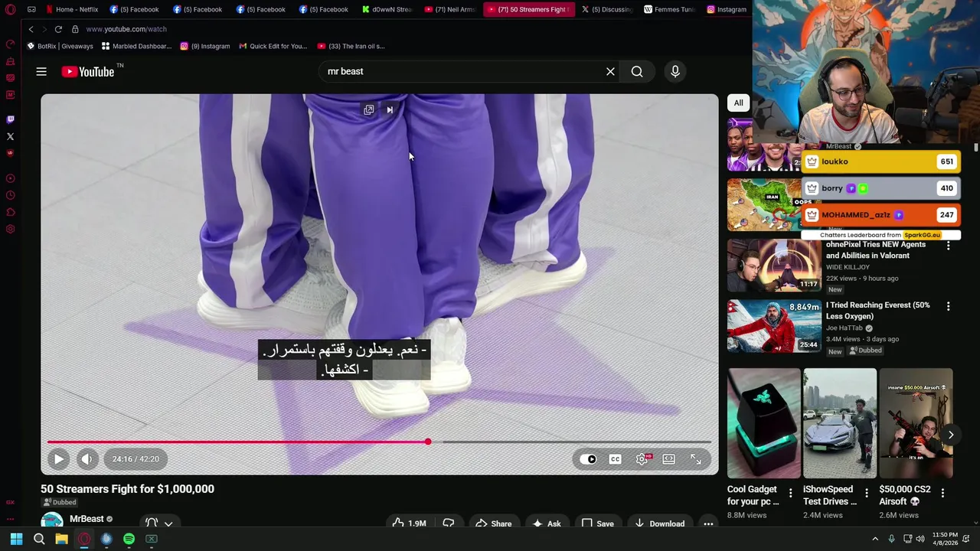Open options menu for $50,000 CS2 short
This screenshot has width=980, height=551.
click(x=942, y=493)
